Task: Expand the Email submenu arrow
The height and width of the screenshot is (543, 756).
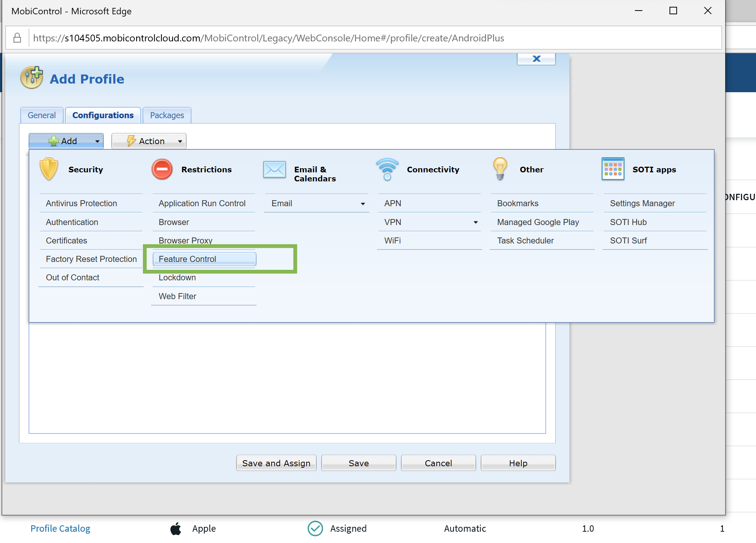Action: tap(363, 204)
